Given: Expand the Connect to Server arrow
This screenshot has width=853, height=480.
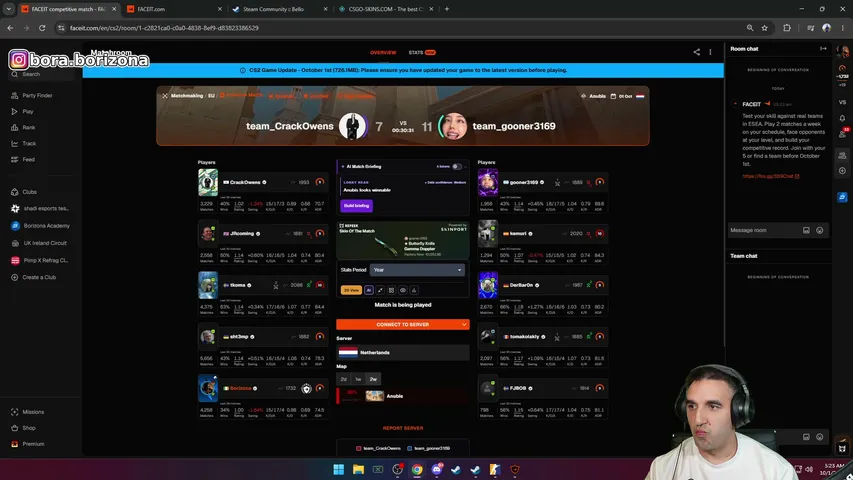Looking at the screenshot, I should (463, 324).
